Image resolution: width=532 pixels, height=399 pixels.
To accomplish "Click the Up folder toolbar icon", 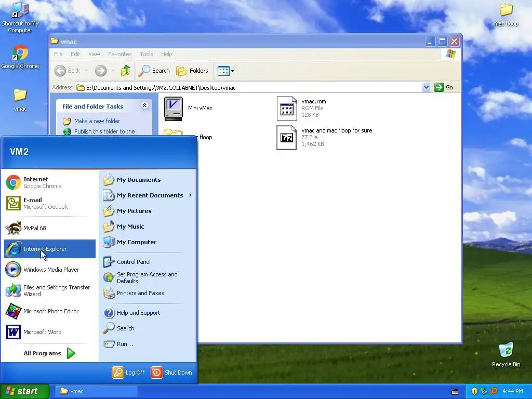I will (x=126, y=71).
